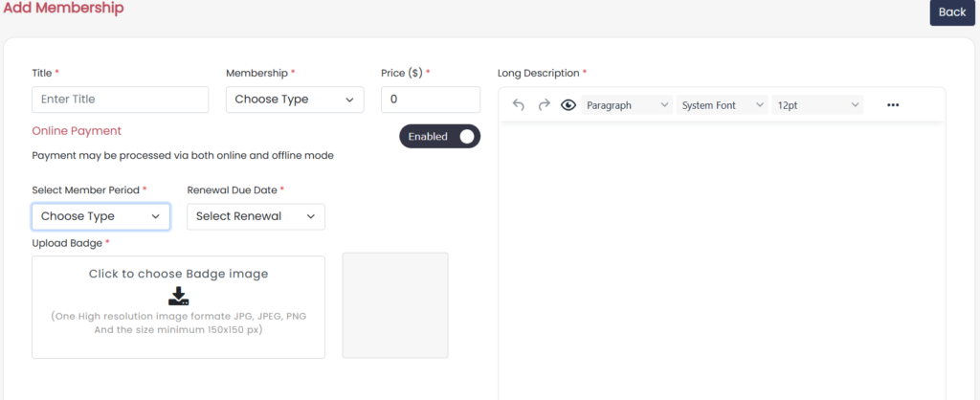This screenshot has height=400, width=980.
Task: Click inside the Long Description text area
Action: (x=722, y=259)
